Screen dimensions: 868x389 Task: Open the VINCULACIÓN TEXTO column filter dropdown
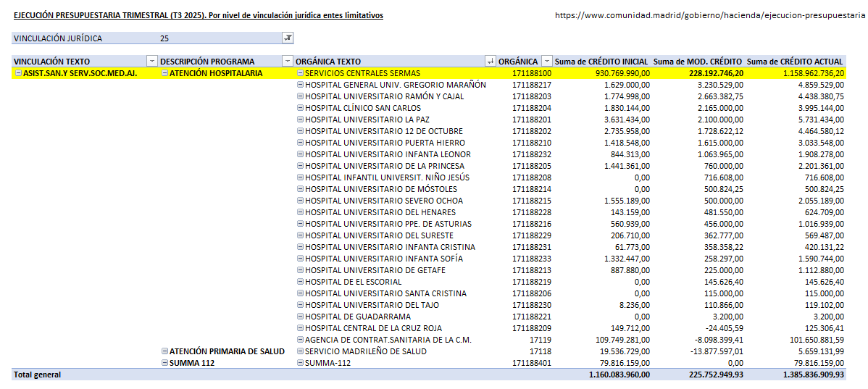pyautogui.click(x=152, y=62)
